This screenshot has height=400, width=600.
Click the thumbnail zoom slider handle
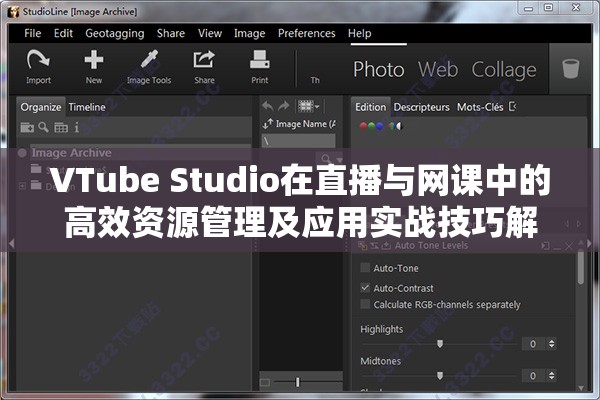[x=297, y=382]
